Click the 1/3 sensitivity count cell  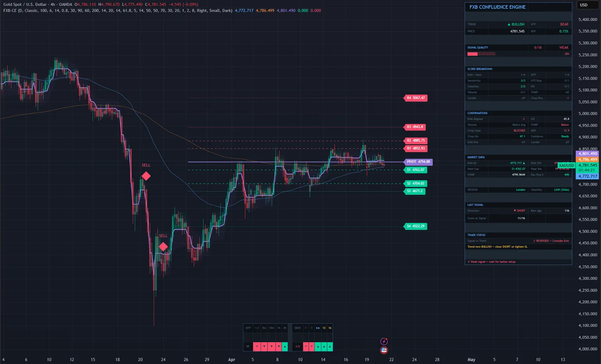(x=297, y=347)
